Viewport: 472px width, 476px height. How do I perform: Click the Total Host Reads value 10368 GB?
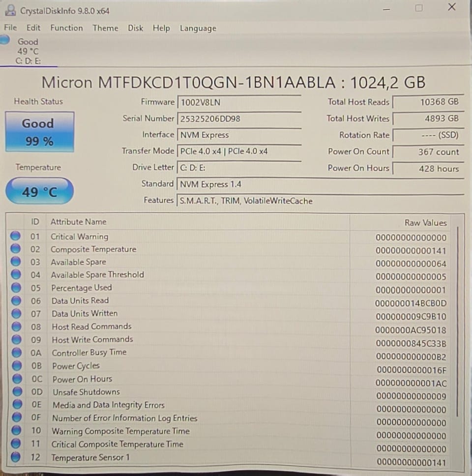point(428,102)
